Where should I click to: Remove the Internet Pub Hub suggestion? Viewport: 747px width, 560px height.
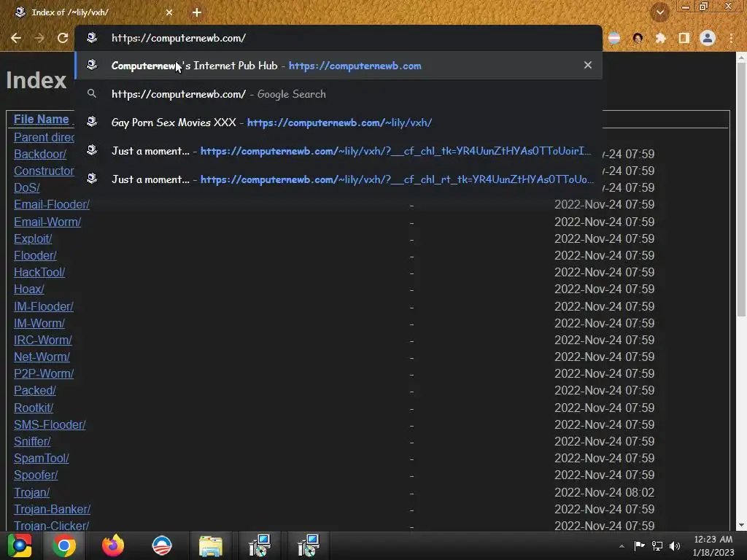coord(588,65)
